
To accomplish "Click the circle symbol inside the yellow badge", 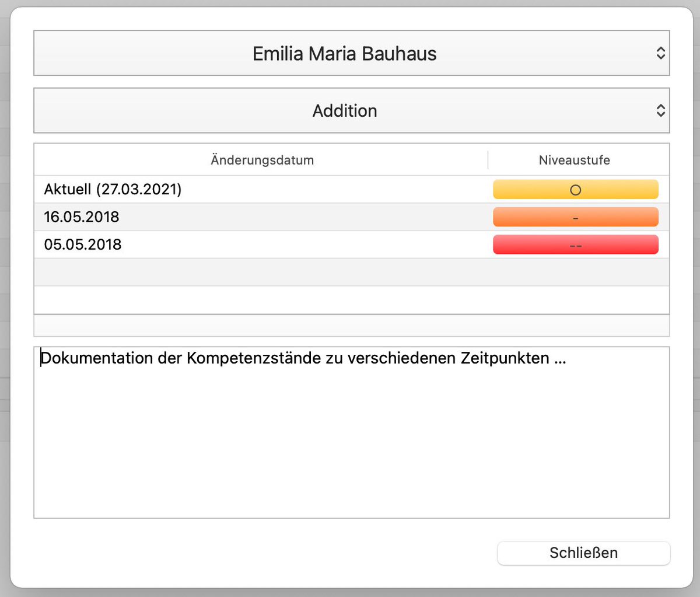I will 575,189.
